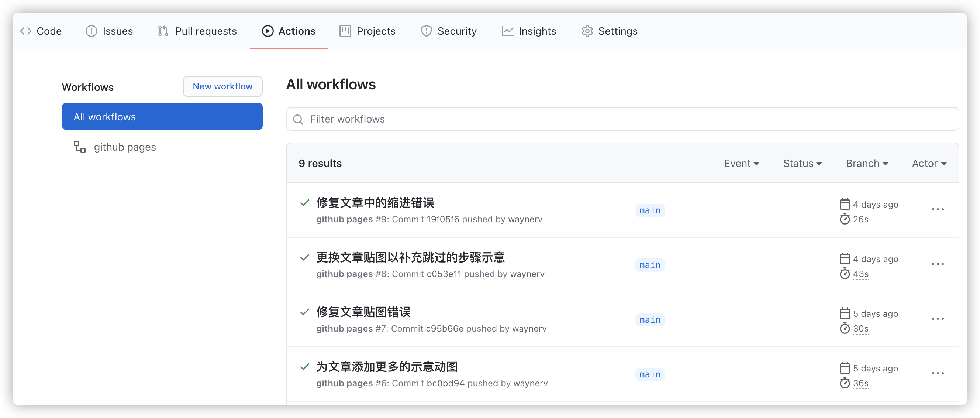Open the three-dot menu for run #7
Image resolution: width=980 pixels, height=418 pixels.
click(x=938, y=319)
